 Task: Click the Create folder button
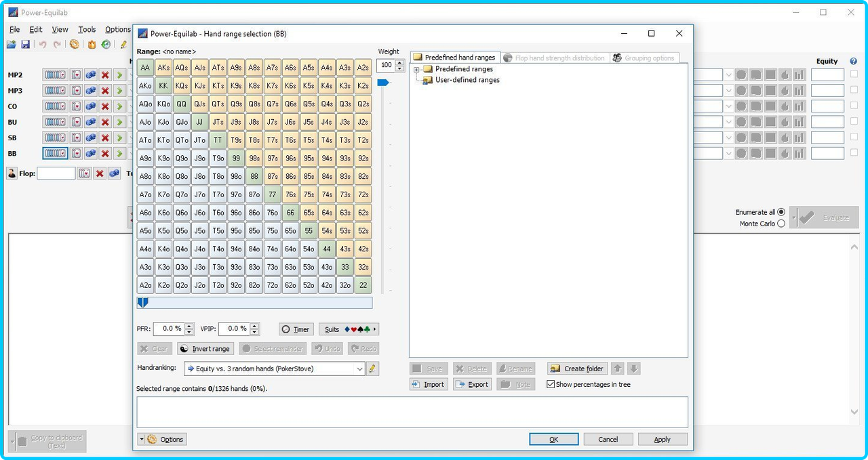coord(578,369)
